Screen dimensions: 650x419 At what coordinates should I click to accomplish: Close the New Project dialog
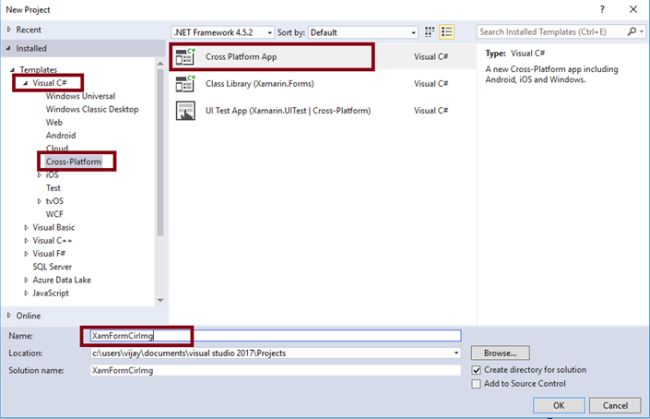pos(633,9)
